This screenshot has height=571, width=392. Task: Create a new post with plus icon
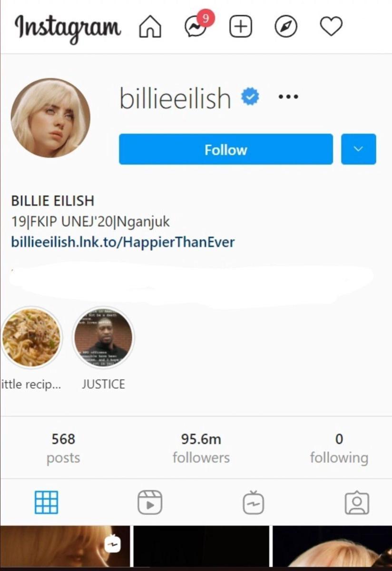241,27
